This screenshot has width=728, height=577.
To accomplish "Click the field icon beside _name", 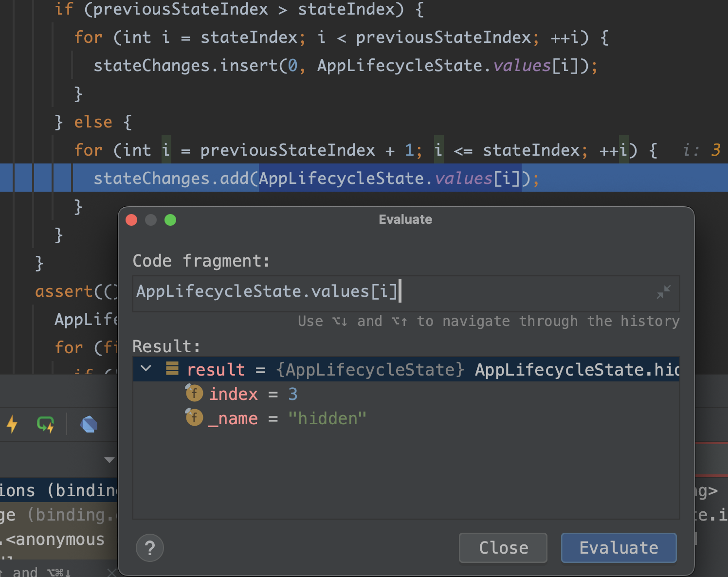I will [x=194, y=417].
